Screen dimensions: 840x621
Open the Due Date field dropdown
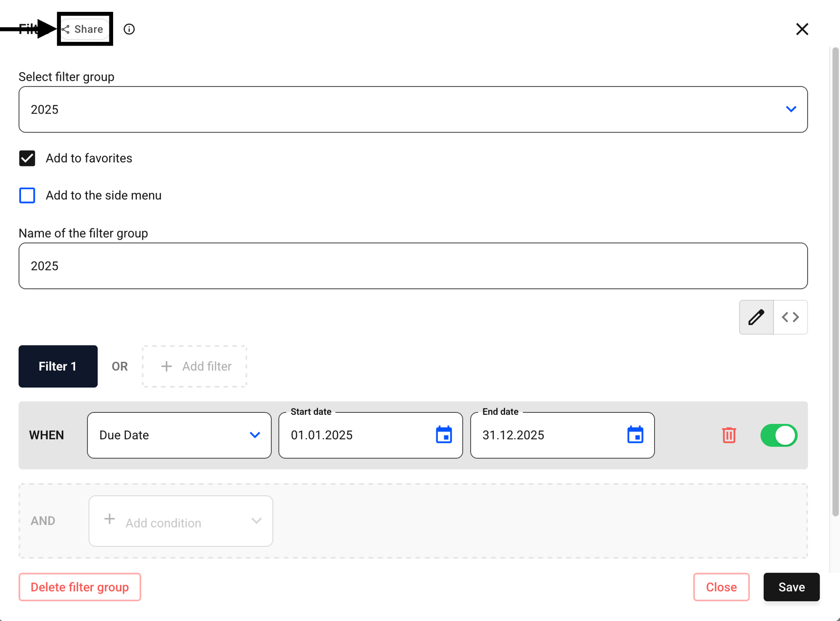(x=179, y=435)
